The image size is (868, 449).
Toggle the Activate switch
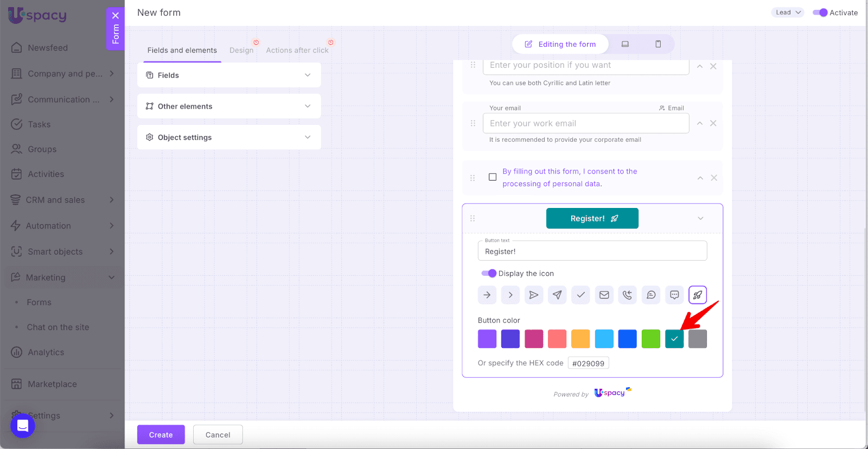(x=820, y=12)
